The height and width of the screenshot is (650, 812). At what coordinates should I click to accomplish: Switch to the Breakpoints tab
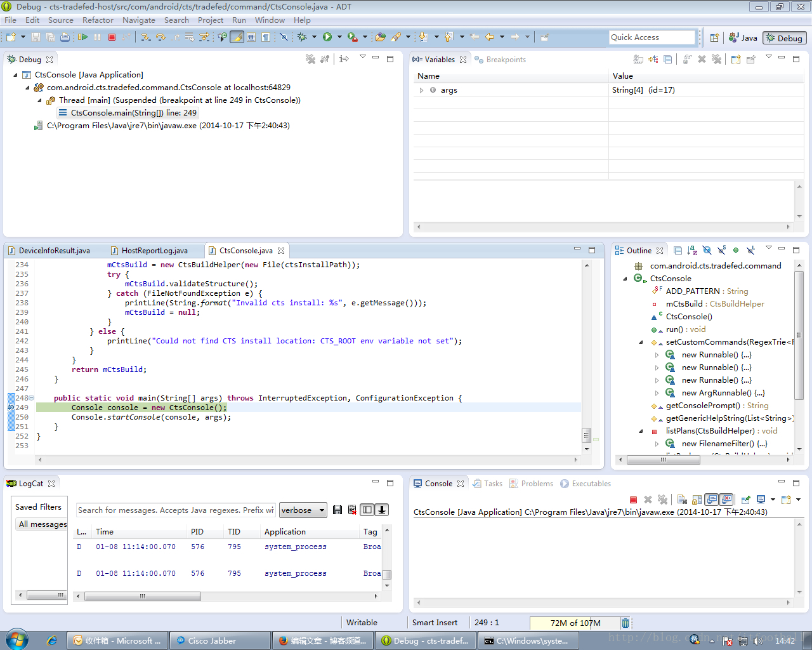(x=506, y=60)
